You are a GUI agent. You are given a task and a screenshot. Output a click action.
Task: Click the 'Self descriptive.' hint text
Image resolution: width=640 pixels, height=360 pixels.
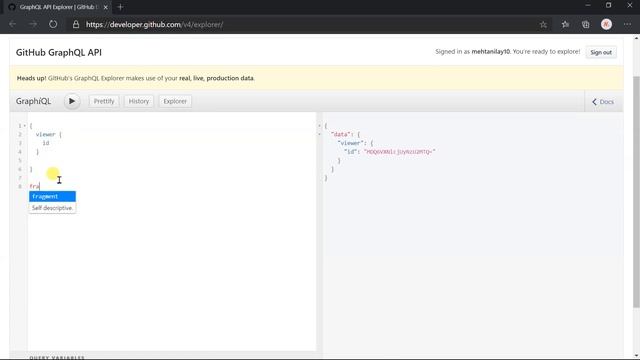52,208
